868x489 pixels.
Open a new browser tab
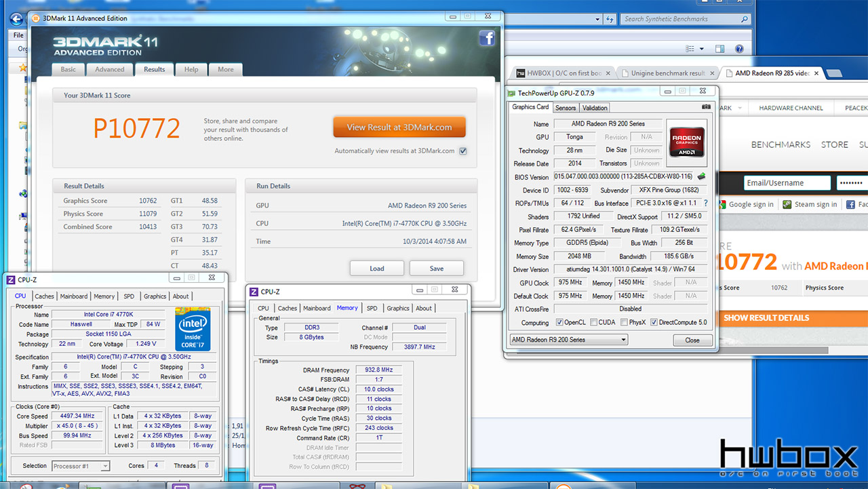pyautogui.click(x=835, y=73)
